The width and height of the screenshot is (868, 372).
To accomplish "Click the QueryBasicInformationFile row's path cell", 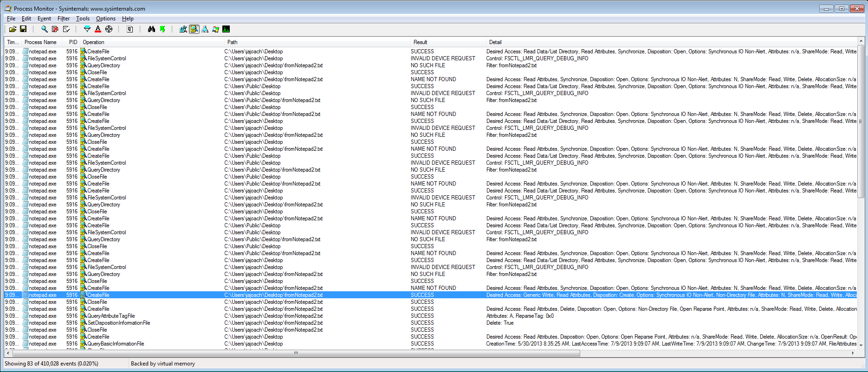I will pos(254,344).
